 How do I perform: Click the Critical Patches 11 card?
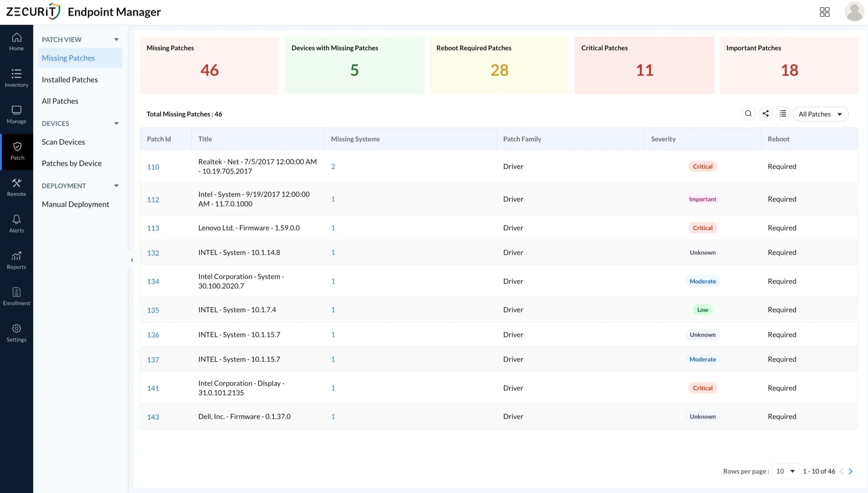(x=644, y=65)
